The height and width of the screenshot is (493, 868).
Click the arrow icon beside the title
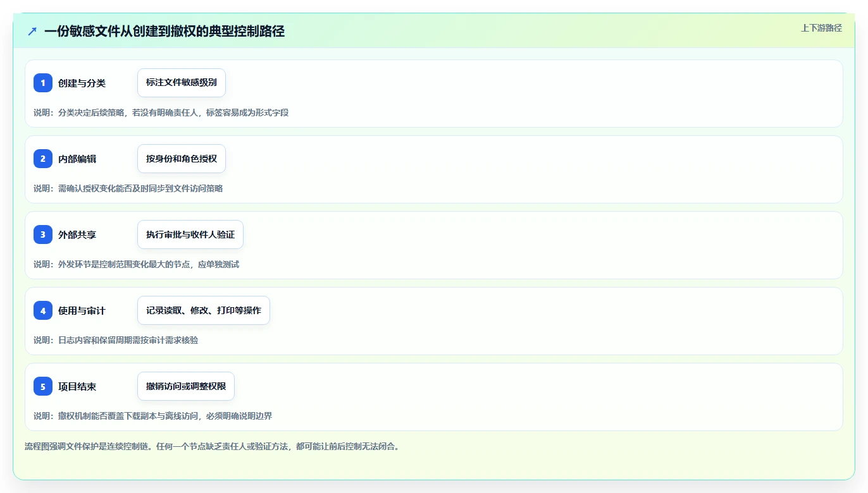pyautogui.click(x=32, y=31)
